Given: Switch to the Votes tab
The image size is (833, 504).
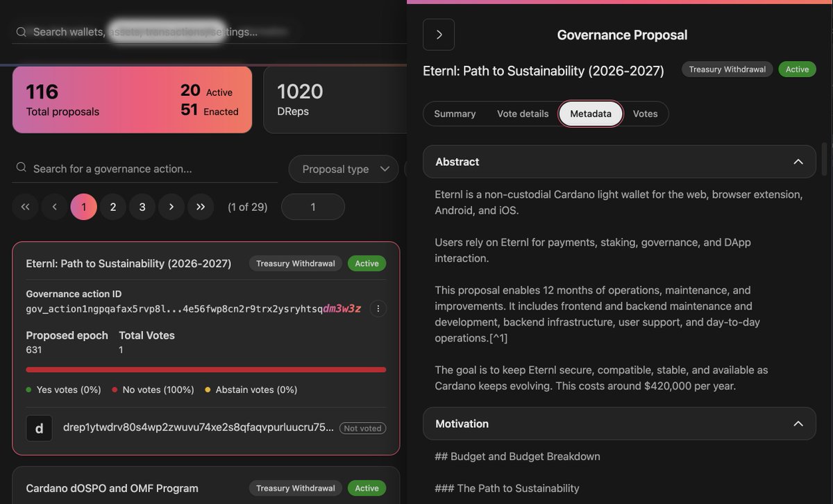Looking at the screenshot, I should [x=645, y=114].
